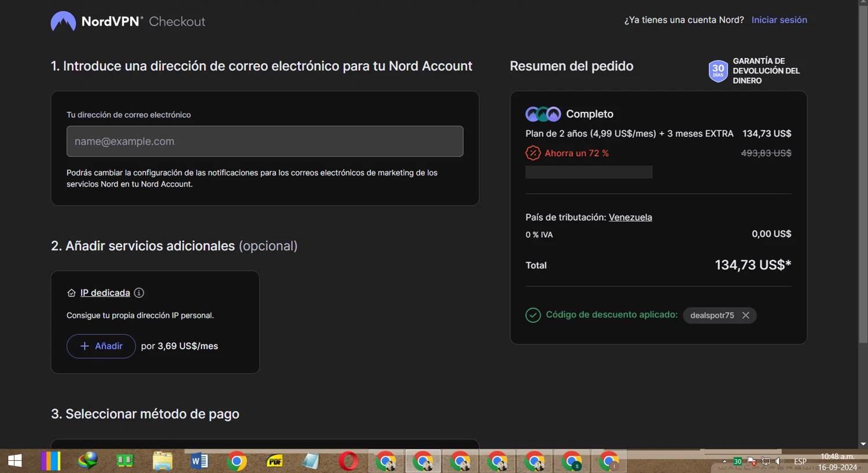Remove the dealspotr75 discount code

pos(746,316)
